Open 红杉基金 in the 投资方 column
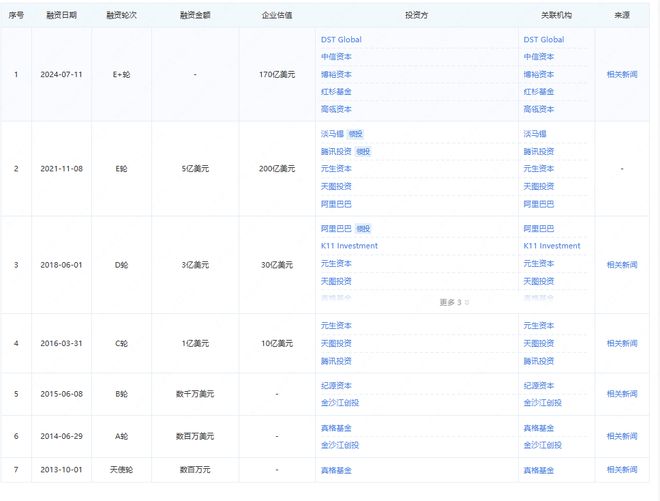This screenshot has height=501, width=660. click(x=336, y=92)
